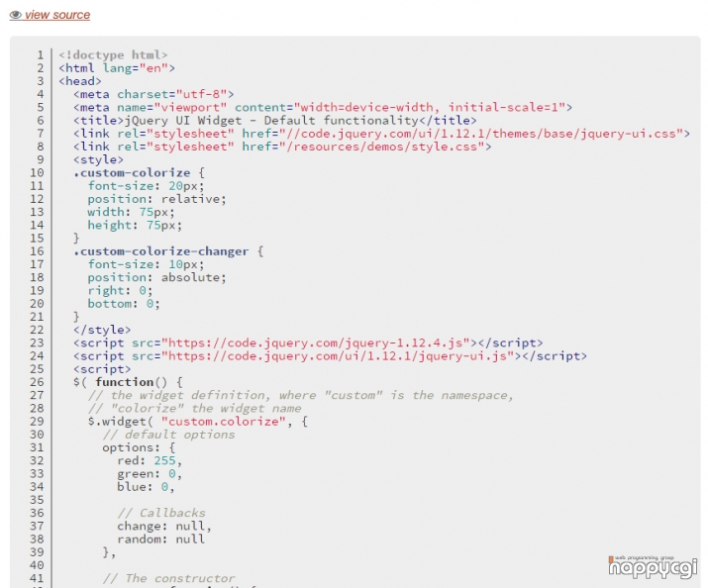708x588 pixels.
Task: Click the doctype html line of code
Action: click(x=113, y=55)
